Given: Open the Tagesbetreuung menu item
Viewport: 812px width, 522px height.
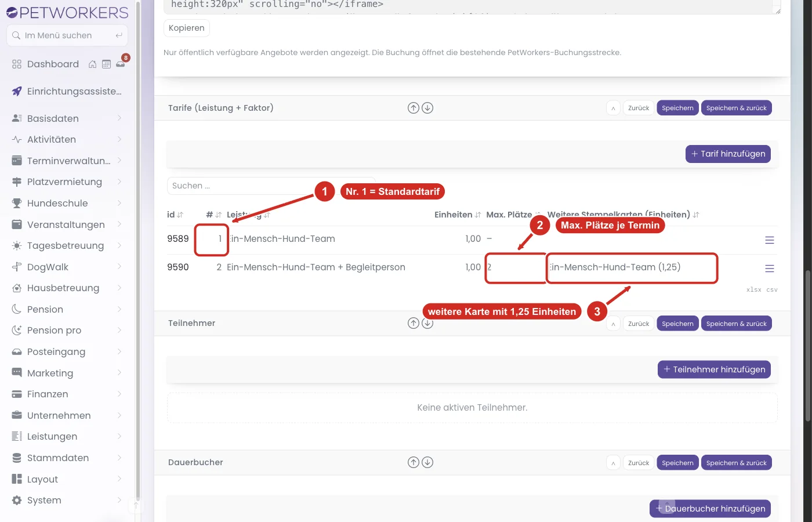Looking at the screenshot, I should coord(67,245).
